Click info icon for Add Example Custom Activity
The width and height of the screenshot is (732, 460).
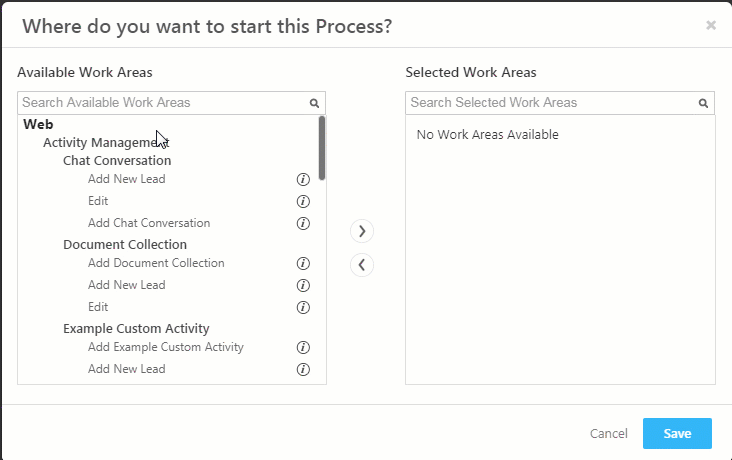[x=303, y=348]
